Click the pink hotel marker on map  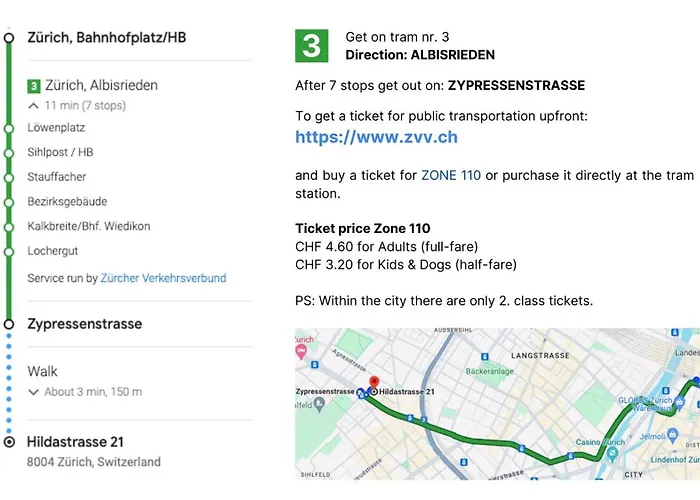coord(302,350)
